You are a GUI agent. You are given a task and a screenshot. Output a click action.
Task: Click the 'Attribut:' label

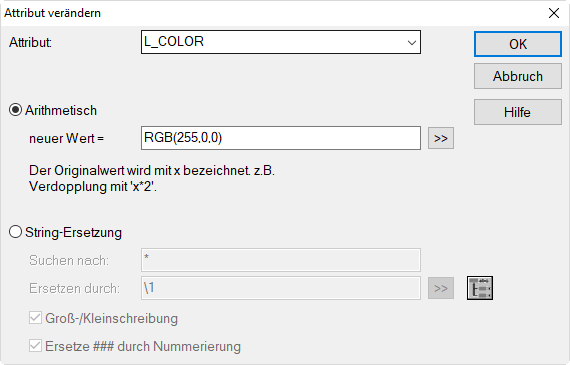click(31, 43)
